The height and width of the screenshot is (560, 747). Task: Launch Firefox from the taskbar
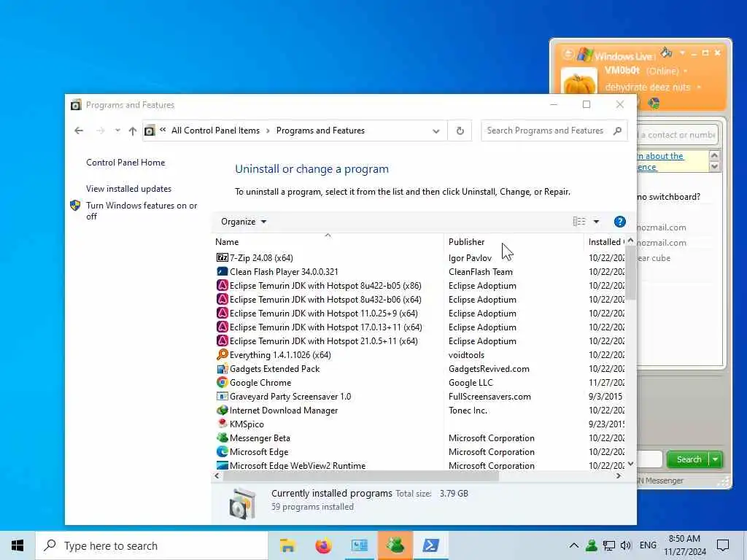pyautogui.click(x=323, y=545)
